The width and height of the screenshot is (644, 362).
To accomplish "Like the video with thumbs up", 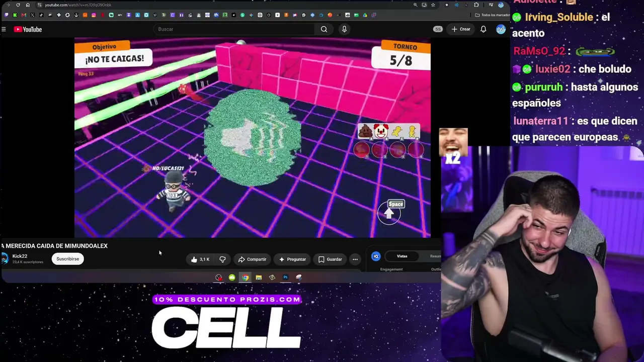I will (x=200, y=259).
